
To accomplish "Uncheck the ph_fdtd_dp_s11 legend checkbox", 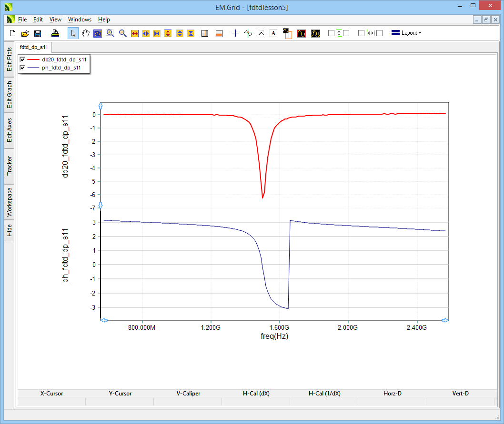I will coord(22,68).
